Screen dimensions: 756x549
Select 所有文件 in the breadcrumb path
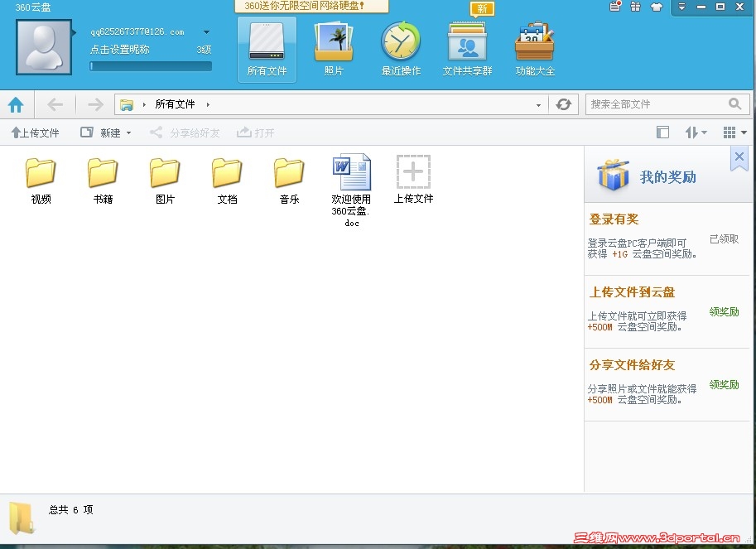point(175,104)
